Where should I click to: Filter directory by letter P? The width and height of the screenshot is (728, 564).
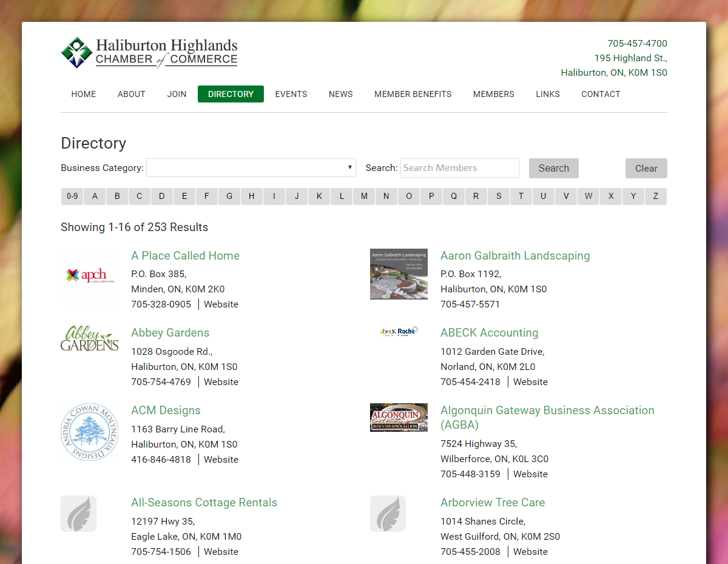(x=431, y=196)
